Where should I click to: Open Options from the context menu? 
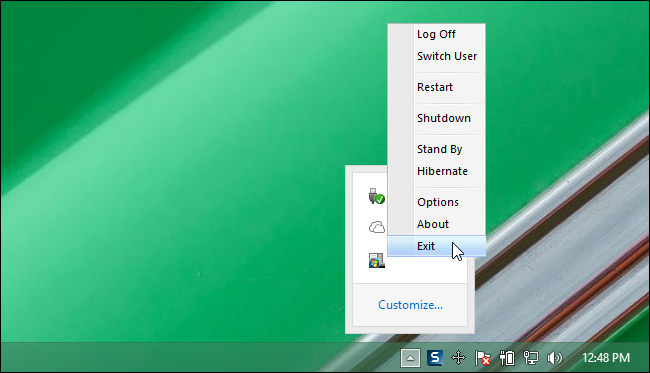click(436, 202)
